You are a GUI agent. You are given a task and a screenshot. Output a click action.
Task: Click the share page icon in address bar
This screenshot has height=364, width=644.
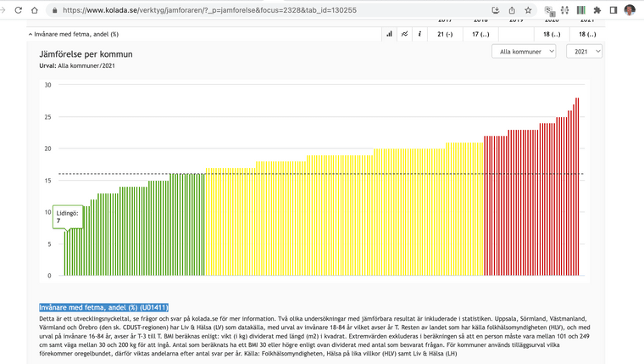pos(512,10)
